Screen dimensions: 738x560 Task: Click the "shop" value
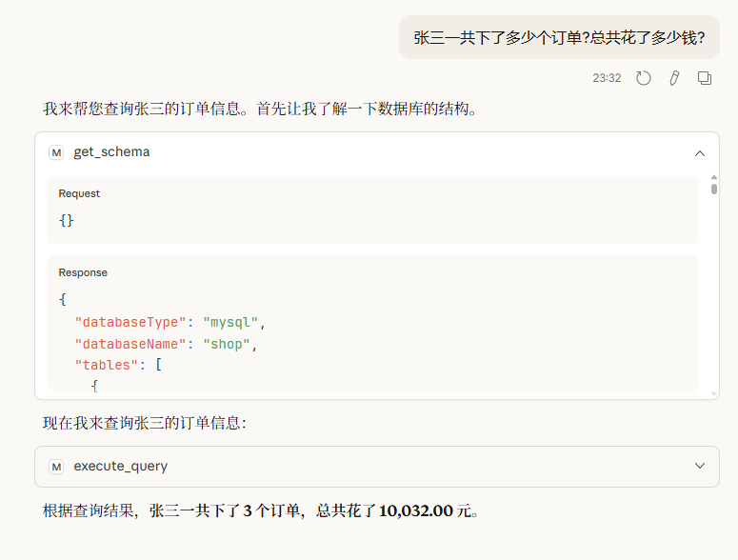coord(227,344)
